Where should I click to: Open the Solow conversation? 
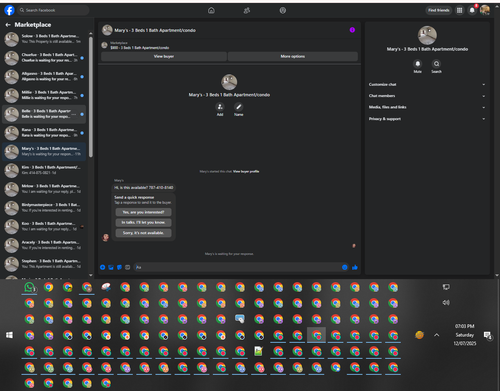coord(44,39)
